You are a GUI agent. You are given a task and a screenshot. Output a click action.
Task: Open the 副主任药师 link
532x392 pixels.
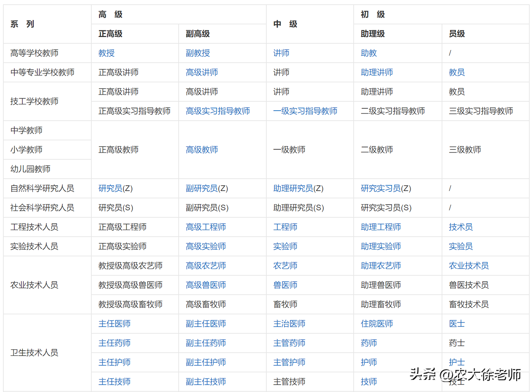click(x=206, y=343)
